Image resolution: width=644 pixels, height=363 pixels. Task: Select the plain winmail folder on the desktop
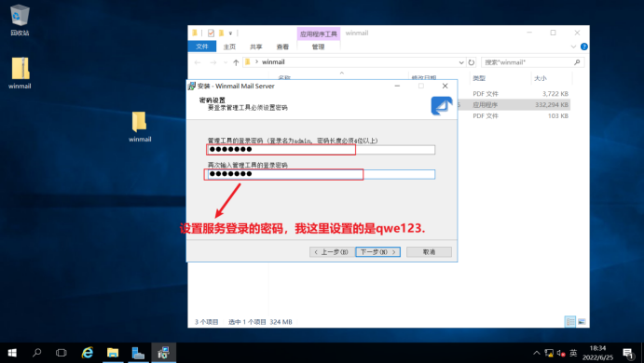pyautogui.click(x=140, y=127)
